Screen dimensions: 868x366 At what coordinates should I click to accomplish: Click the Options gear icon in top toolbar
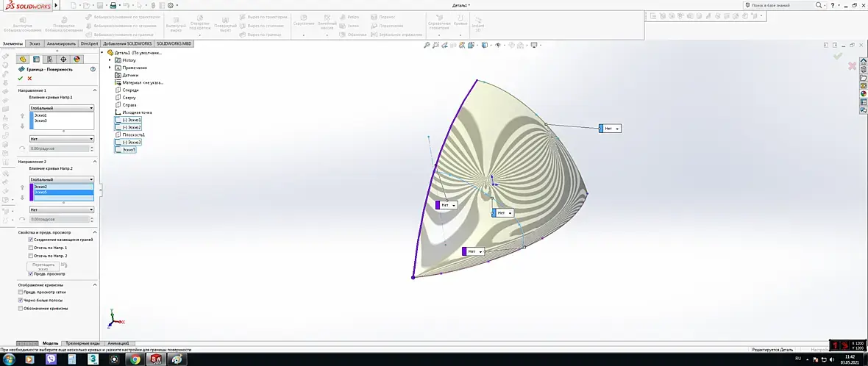click(x=171, y=6)
